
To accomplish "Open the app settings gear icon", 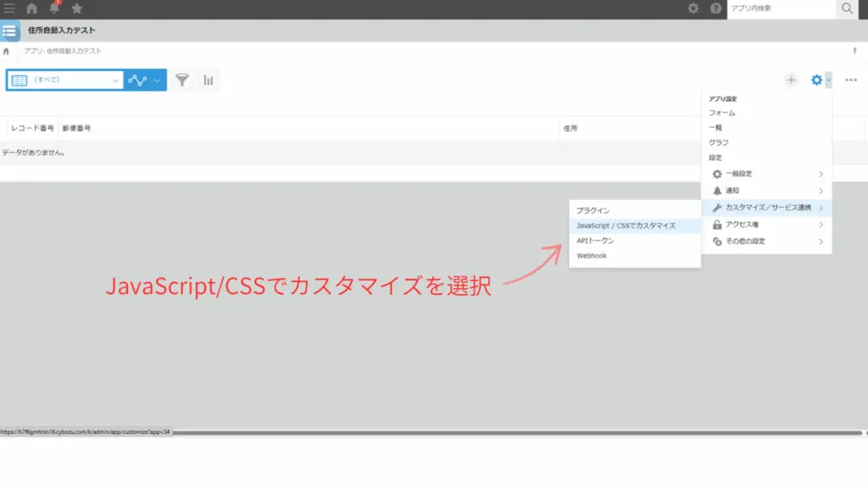I will pos(815,80).
